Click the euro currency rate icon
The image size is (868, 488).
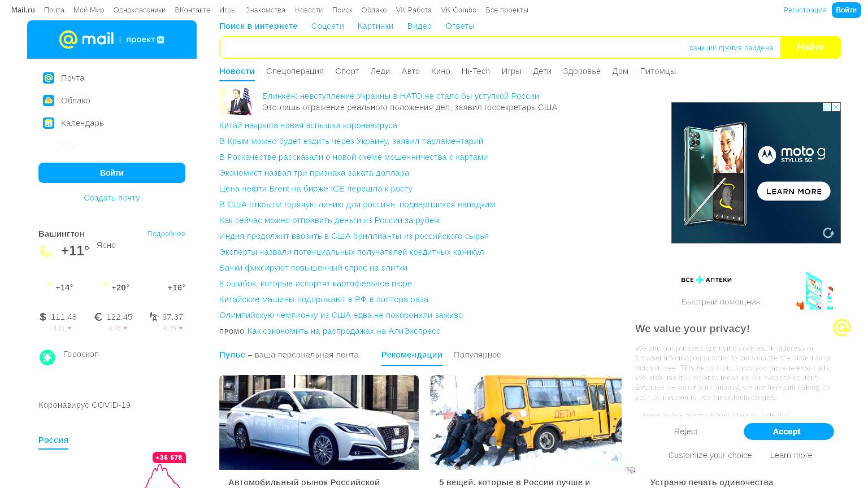pyautogui.click(x=98, y=317)
